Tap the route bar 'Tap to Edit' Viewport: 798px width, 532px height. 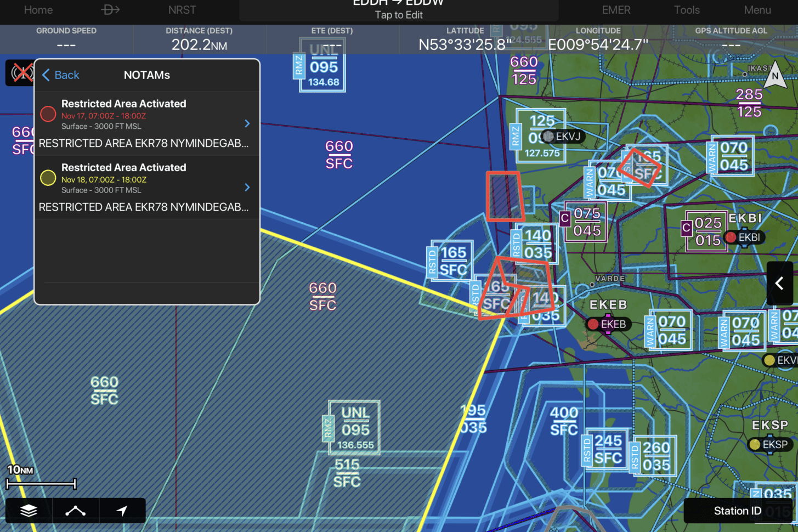click(x=399, y=11)
